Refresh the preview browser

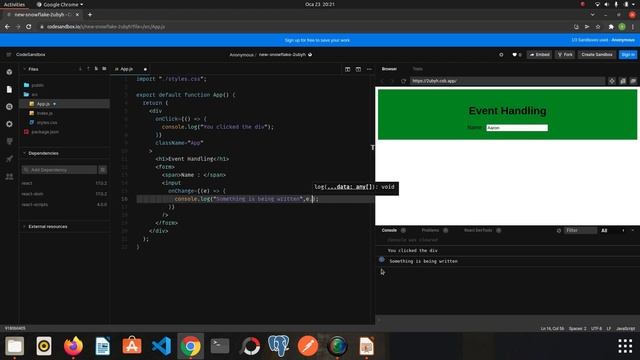coord(403,81)
